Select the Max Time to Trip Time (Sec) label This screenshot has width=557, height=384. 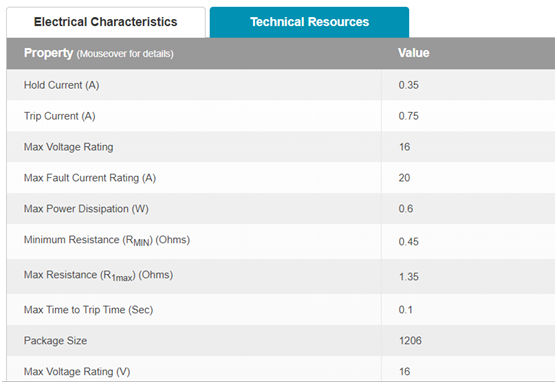point(88,310)
